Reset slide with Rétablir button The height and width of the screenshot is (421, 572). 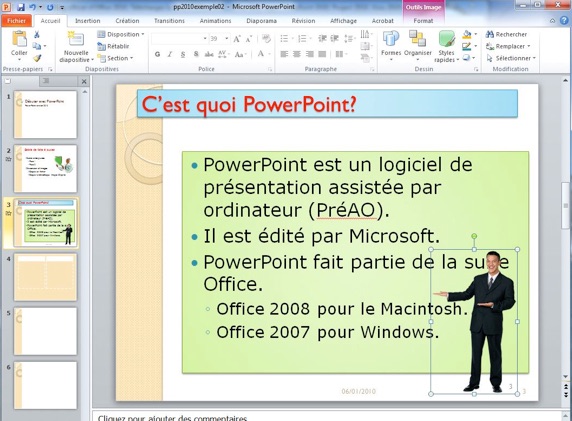pos(113,46)
